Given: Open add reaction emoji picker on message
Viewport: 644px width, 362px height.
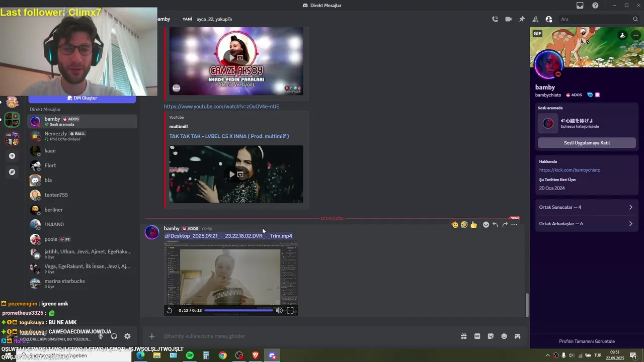Looking at the screenshot, I should 486,225.
